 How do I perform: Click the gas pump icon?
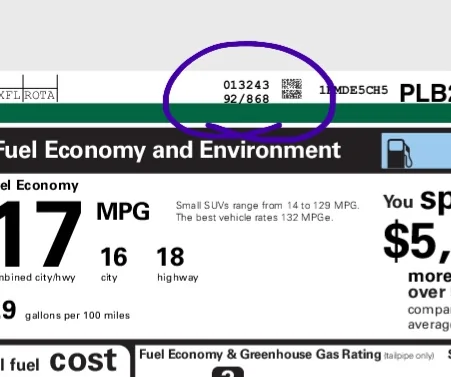(400, 153)
